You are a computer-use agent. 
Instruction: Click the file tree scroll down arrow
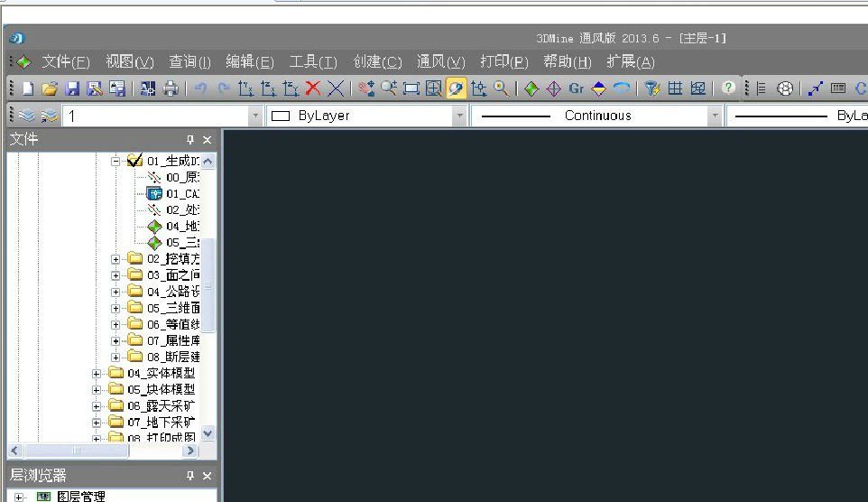(x=208, y=433)
